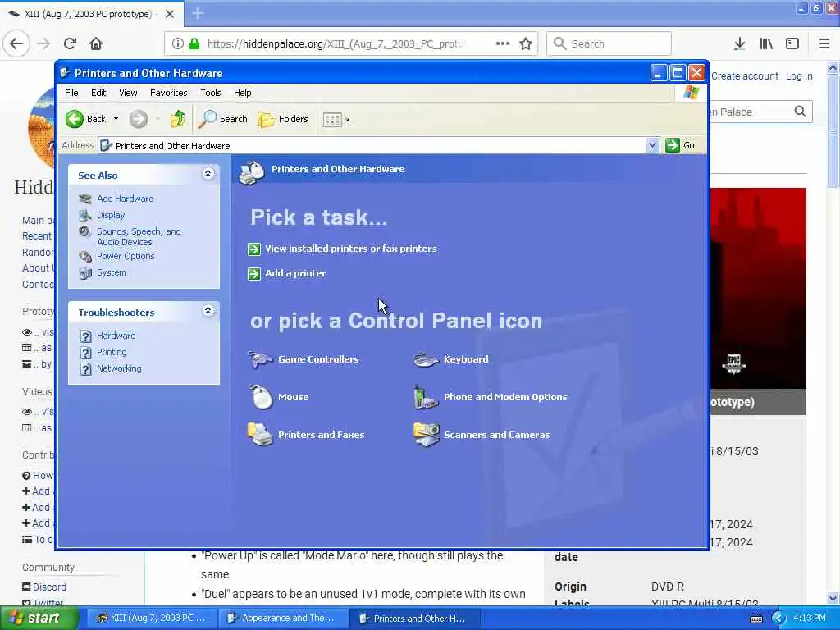Click the Go button
The image size is (840, 630).
tap(680, 145)
